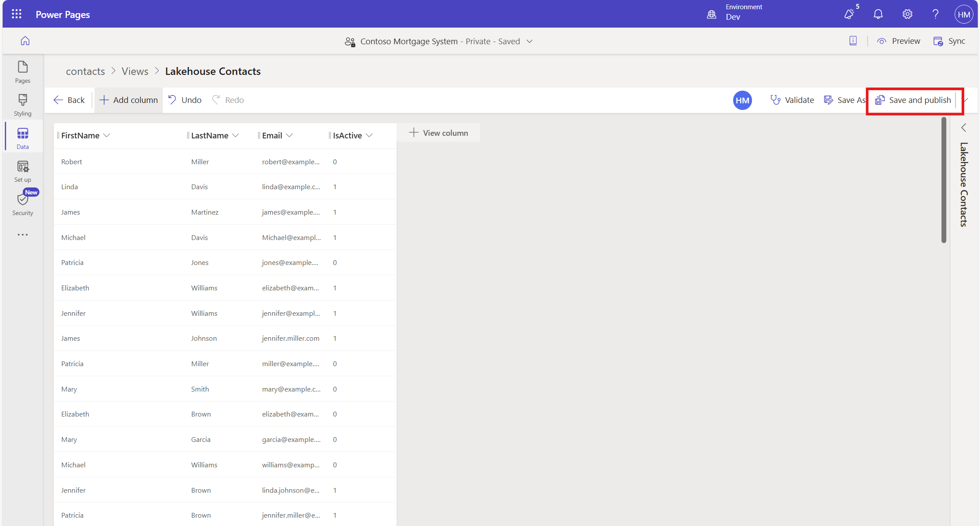
Task: Go to the Home icon
Action: tap(25, 41)
